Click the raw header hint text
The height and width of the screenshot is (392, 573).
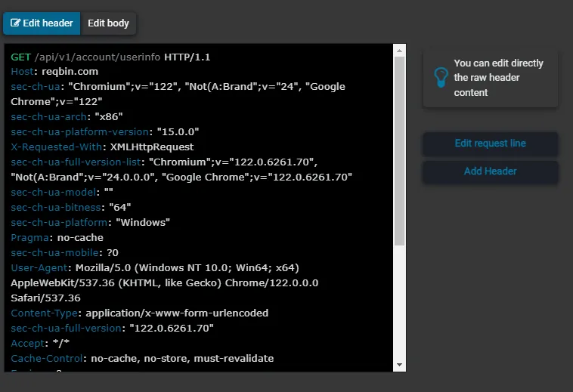tap(498, 78)
